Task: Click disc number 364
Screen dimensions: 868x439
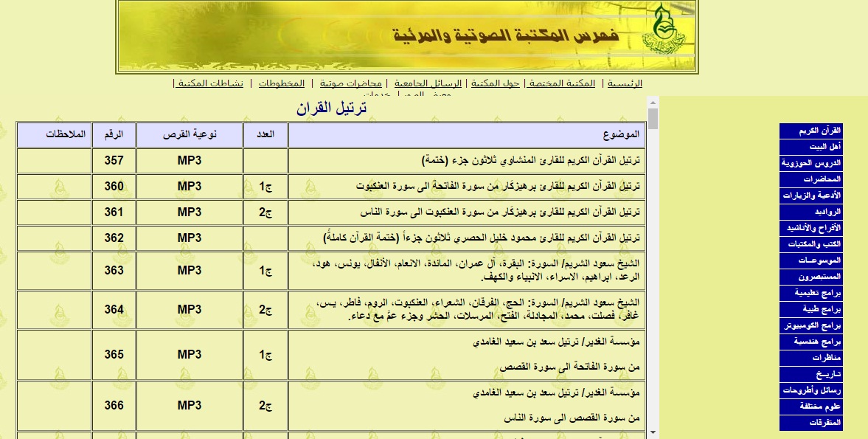Action: coord(114,309)
